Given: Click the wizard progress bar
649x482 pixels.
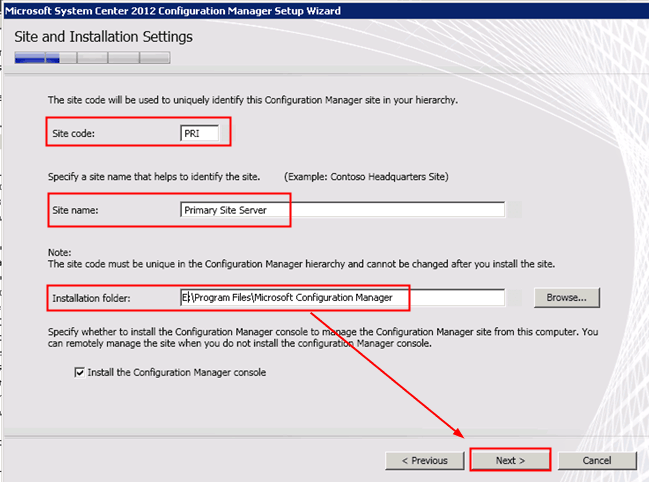Looking at the screenshot, I should [92, 58].
